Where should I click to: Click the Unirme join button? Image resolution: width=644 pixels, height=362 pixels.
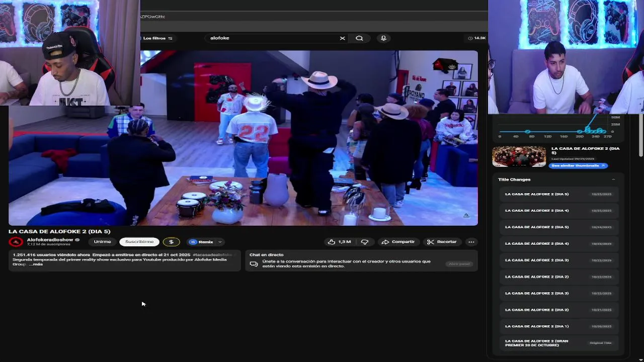click(x=102, y=242)
